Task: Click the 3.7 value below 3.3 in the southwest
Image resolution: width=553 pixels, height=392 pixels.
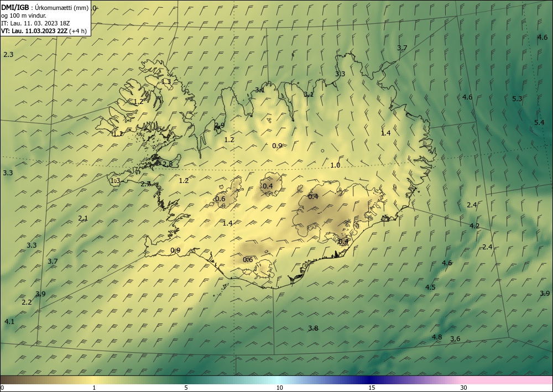Action: point(53,261)
